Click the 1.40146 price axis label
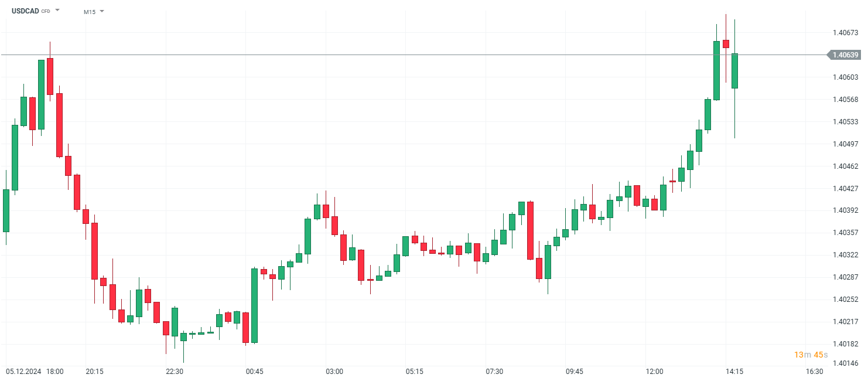868x381 pixels. pyautogui.click(x=845, y=364)
